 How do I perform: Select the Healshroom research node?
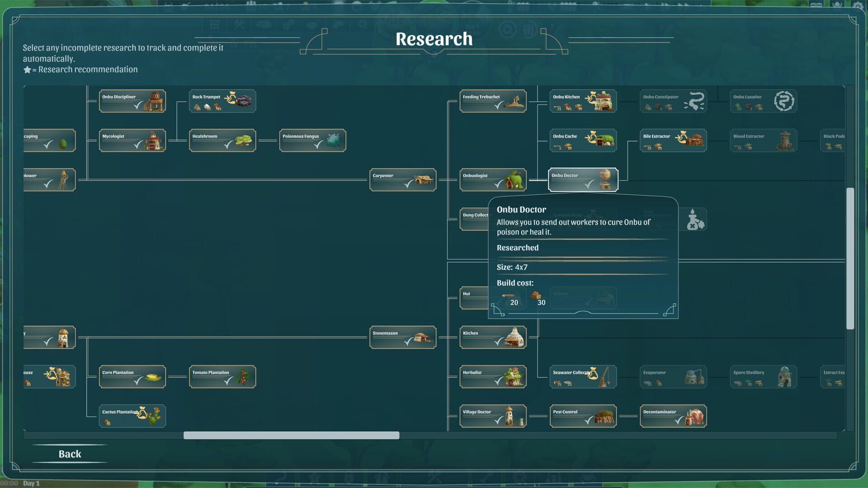222,140
